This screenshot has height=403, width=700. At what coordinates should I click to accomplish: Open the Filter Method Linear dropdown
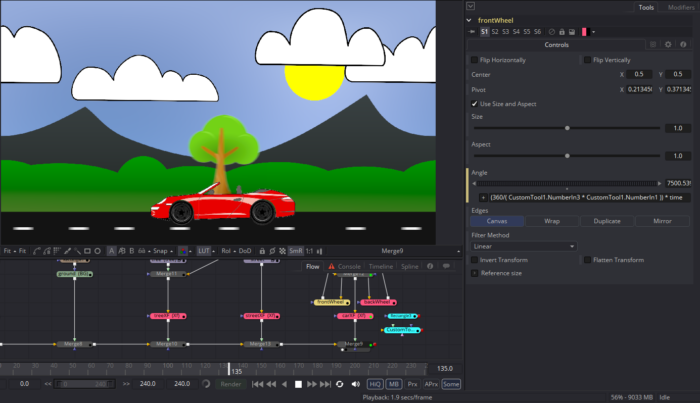(x=524, y=246)
